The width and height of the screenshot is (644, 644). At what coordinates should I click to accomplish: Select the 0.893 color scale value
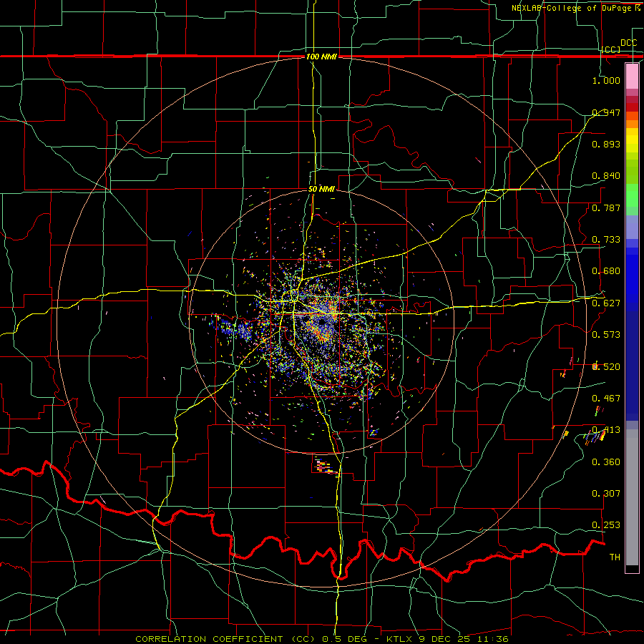click(x=606, y=144)
